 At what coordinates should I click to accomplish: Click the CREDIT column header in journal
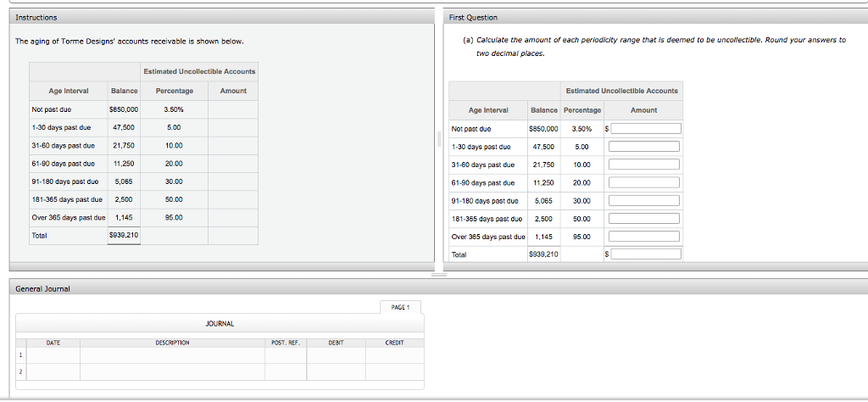point(395,343)
